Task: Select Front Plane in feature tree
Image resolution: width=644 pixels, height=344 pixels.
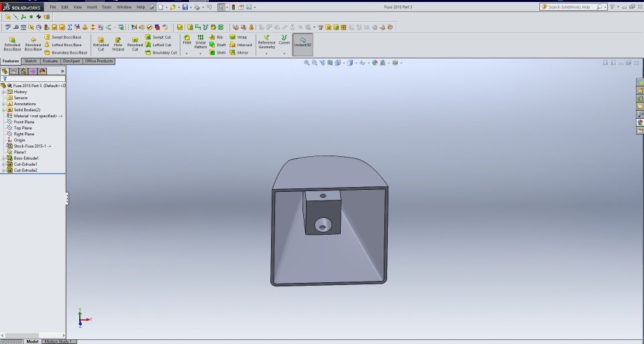Action: coord(24,122)
